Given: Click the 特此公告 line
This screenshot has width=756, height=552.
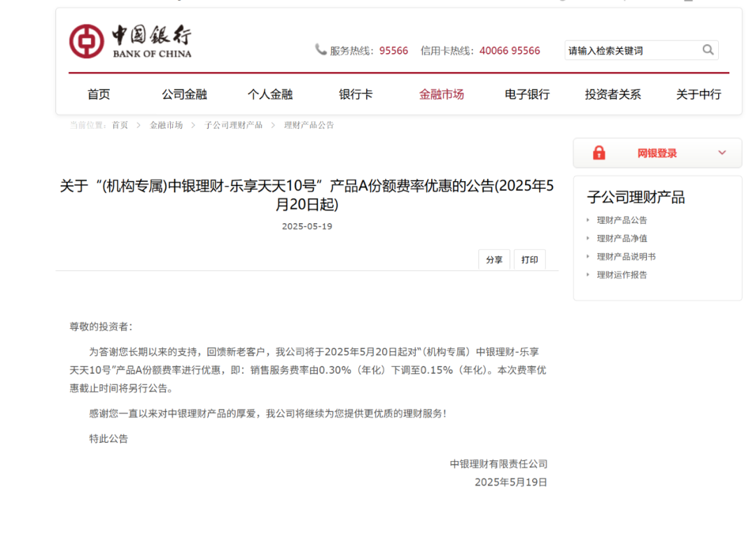Looking at the screenshot, I should tap(108, 439).
